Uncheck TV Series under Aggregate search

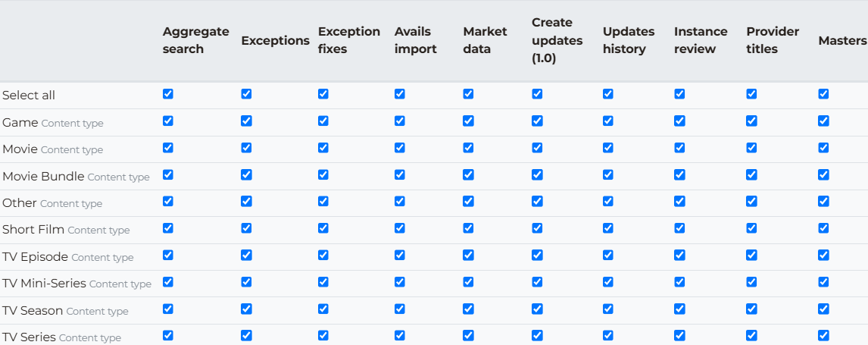click(167, 336)
